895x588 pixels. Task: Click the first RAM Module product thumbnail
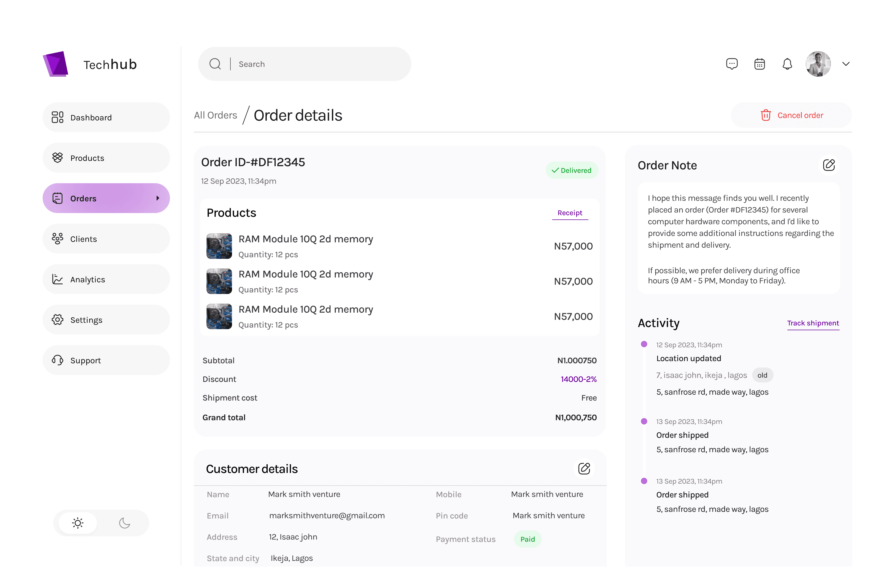click(219, 246)
